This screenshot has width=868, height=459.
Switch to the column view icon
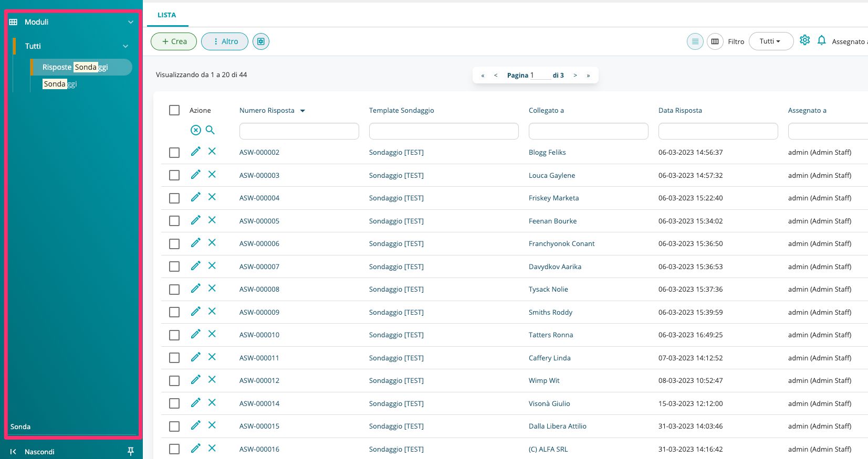coord(715,41)
